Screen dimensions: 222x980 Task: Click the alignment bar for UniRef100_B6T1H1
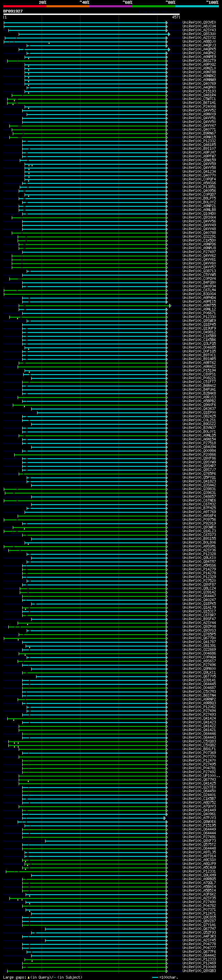[x=87, y=103]
